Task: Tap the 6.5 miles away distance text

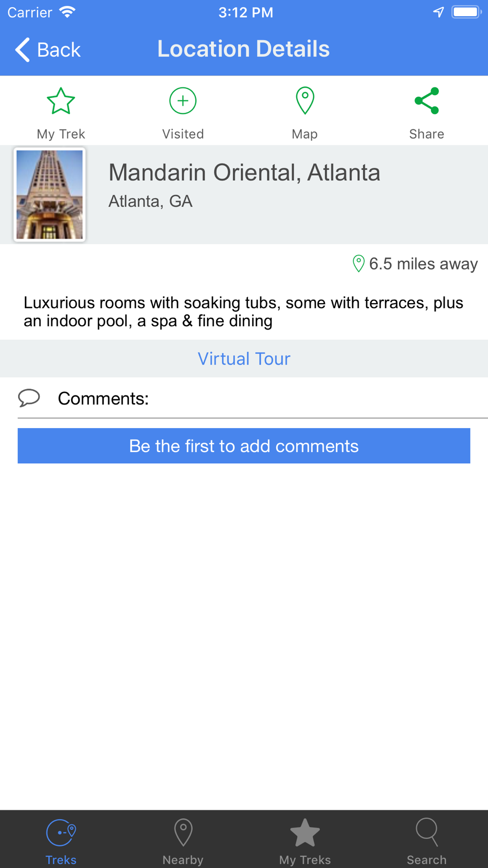Action: [x=423, y=264]
